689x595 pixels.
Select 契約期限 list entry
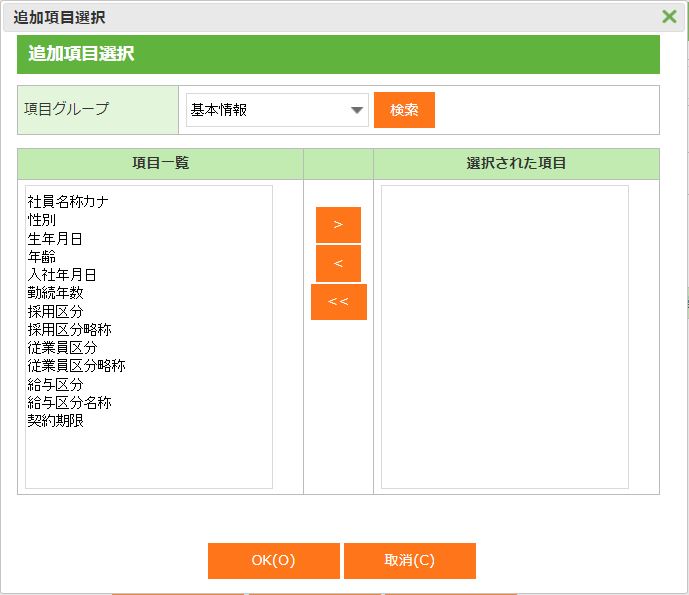[55, 421]
